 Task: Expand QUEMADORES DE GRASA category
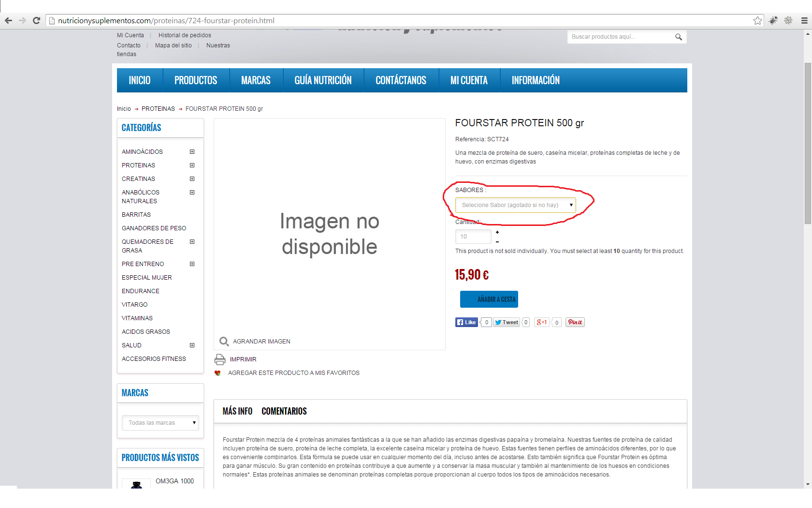point(192,242)
